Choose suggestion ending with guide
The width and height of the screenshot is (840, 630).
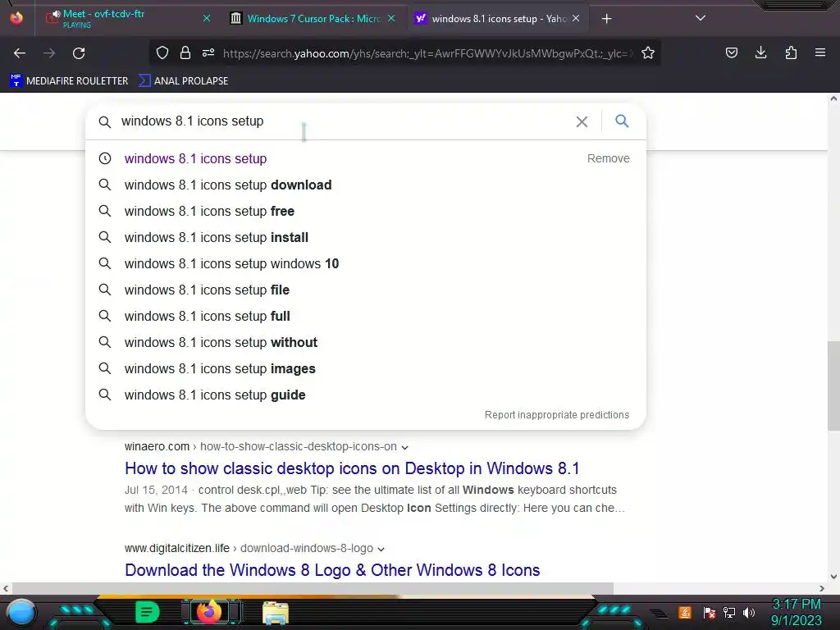pyautogui.click(x=365, y=395)
